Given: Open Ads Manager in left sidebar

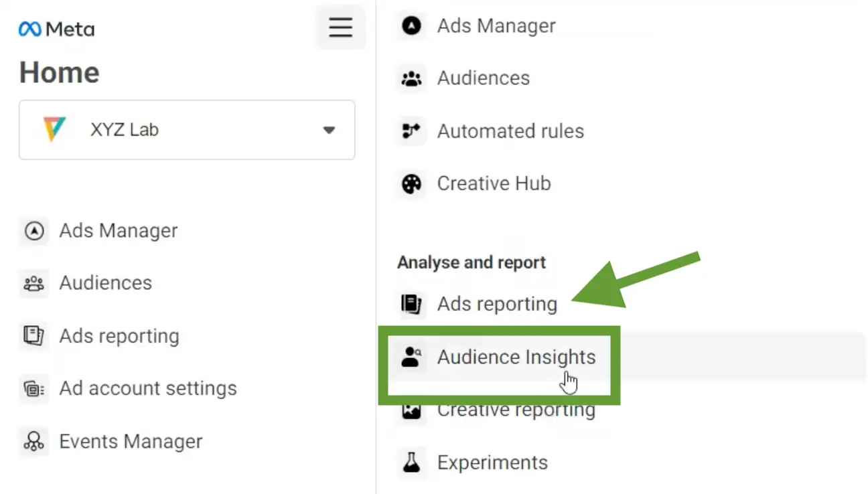Looking at the screenshot, I should (x=118, y=231).
